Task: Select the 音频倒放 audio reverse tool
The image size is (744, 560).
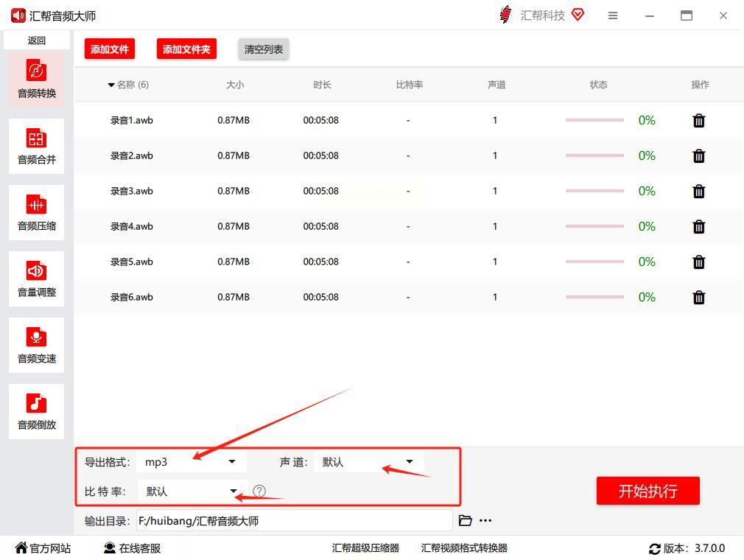Action: 37,411
